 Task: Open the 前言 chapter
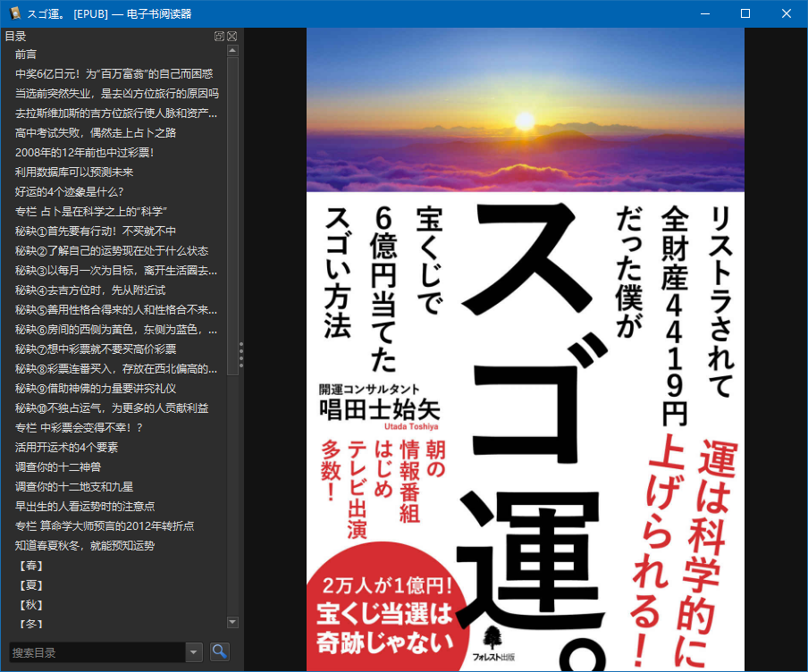[x=26, y=55]
